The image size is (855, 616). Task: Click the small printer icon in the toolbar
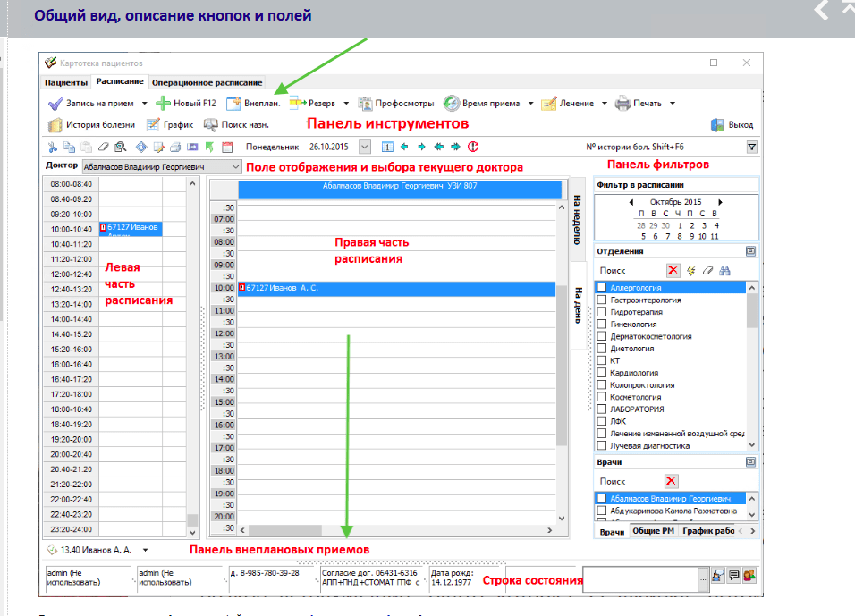175,148
